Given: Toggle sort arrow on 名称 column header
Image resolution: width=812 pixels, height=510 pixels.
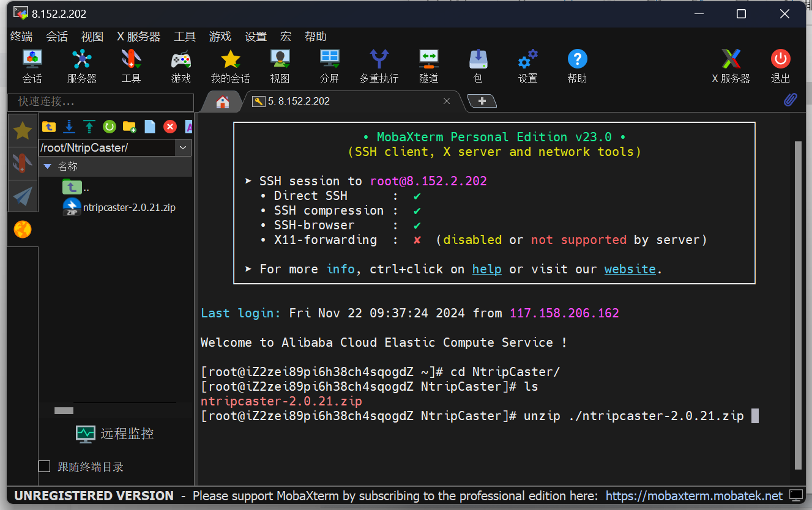Looking at the screenshot, I should pyautogui.click(x=47, y=166).
